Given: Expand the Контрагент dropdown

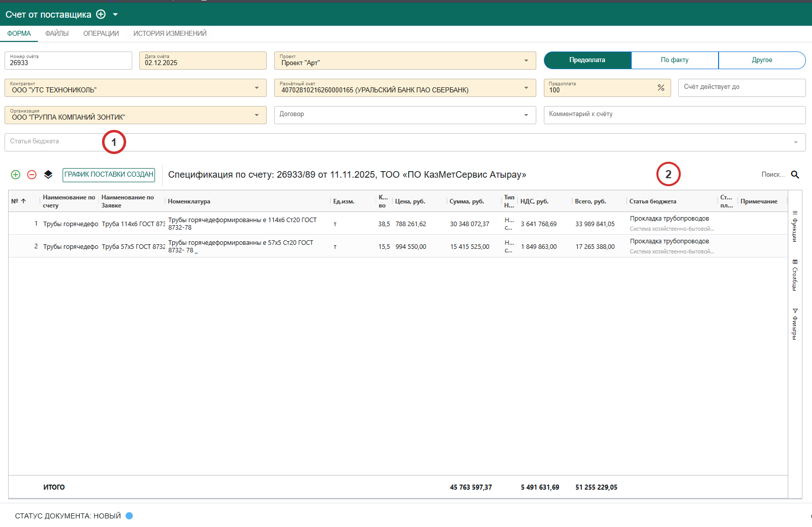Looking at the screenshot, I should point(257,88).
